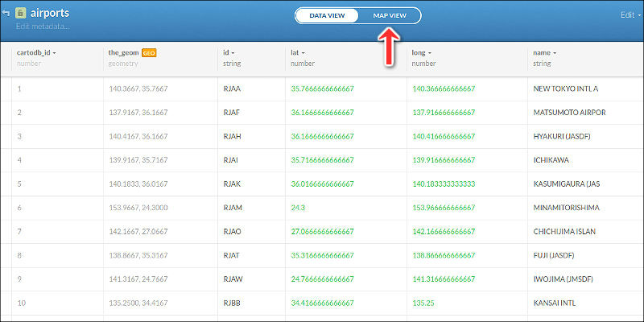The width and height of the screenshot is (644, 322).
Task: Select geometry cell 139.9167, 35.7167
Action: coord(138,160)
